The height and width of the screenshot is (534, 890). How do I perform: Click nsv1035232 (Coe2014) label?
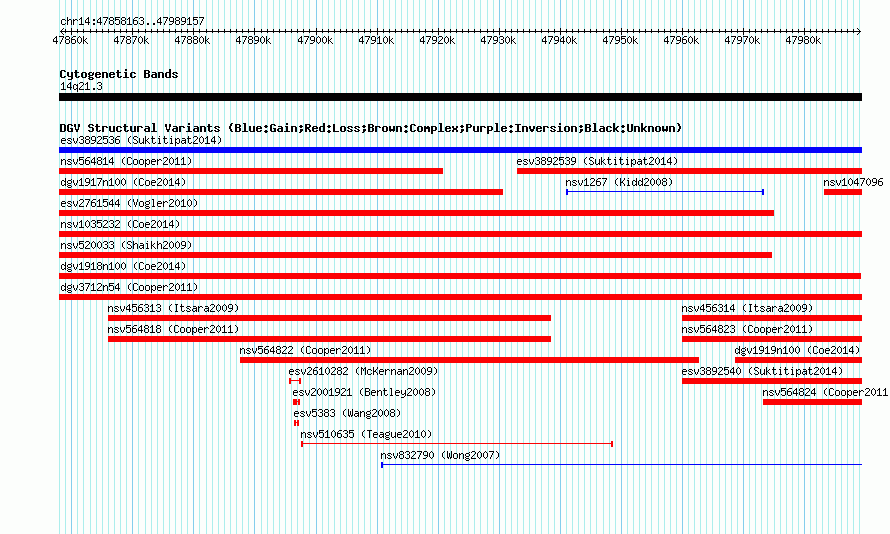pyautogui.click(x=120, y=225)
